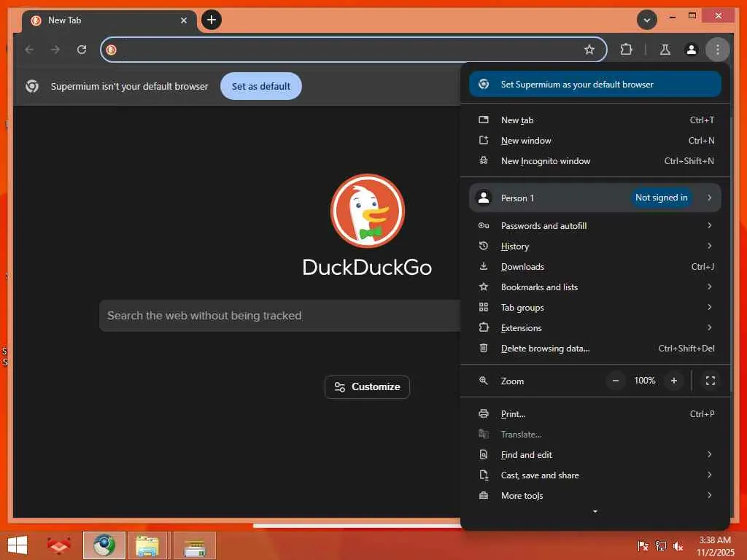Expand Bookmarks and lists submenu
The width and height of the screenshot is (747, 560).
coord(595,287)
